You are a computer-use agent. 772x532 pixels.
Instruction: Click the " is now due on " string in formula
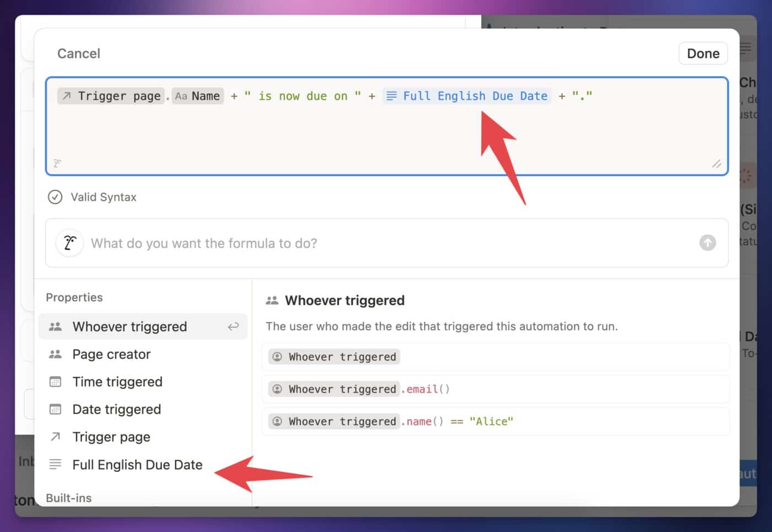303,96
